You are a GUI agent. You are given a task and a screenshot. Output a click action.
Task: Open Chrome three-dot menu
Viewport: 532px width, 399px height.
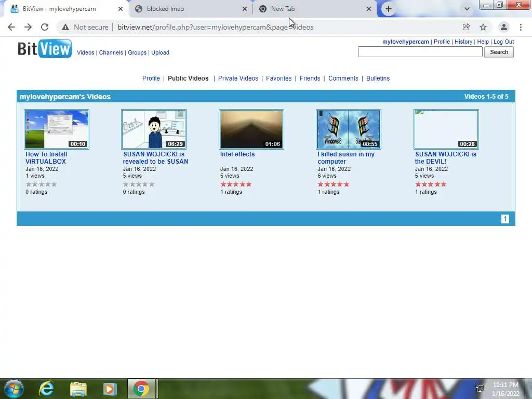coord(521,27)
